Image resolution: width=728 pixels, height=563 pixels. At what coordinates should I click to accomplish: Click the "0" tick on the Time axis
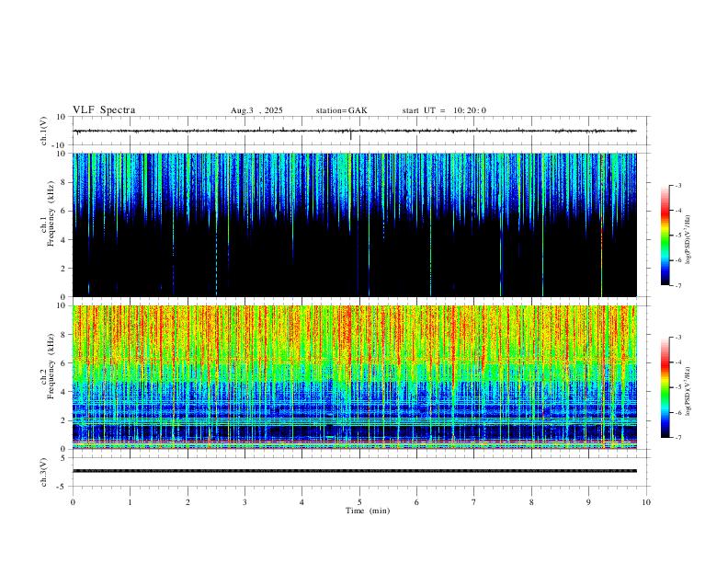tap(73, 502)
